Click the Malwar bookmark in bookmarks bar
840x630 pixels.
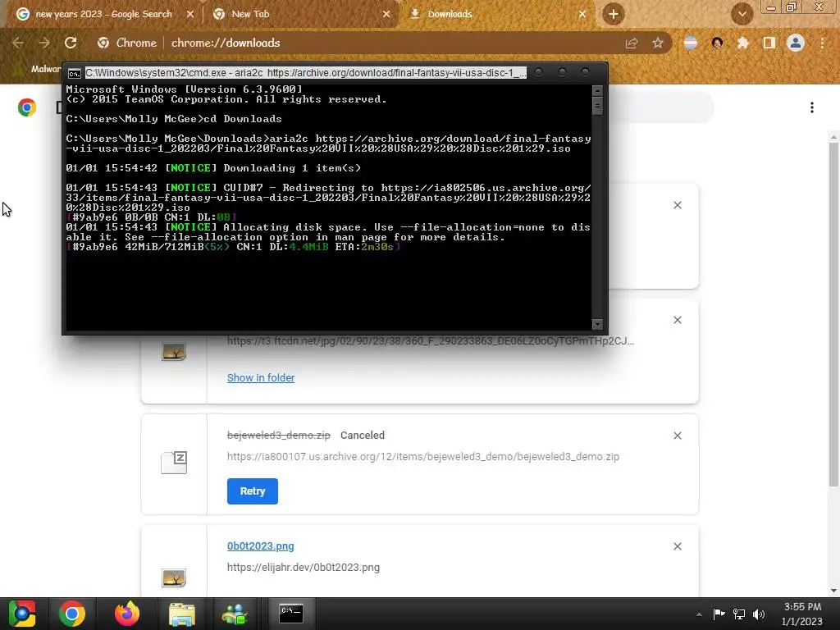[x=46, y=69]
